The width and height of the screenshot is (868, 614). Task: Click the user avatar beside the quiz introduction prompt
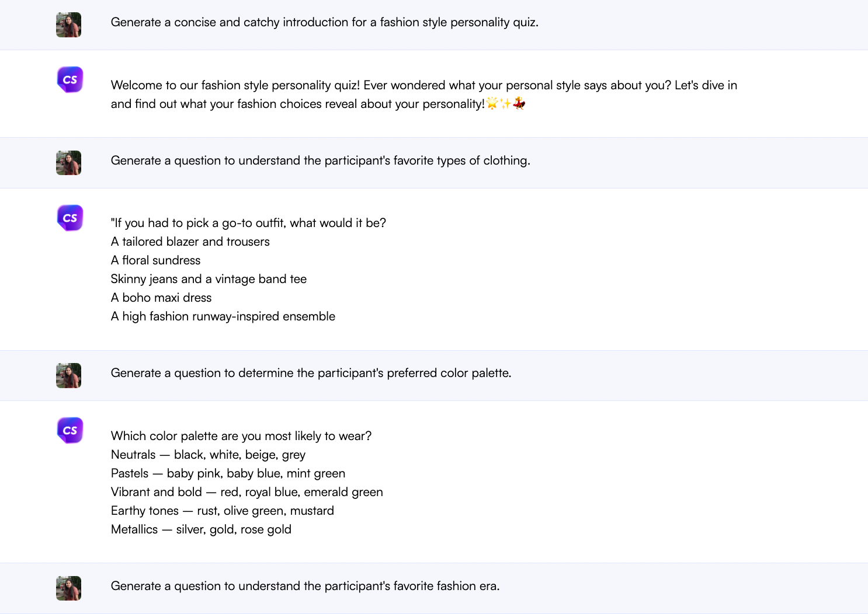pos(68,25)
